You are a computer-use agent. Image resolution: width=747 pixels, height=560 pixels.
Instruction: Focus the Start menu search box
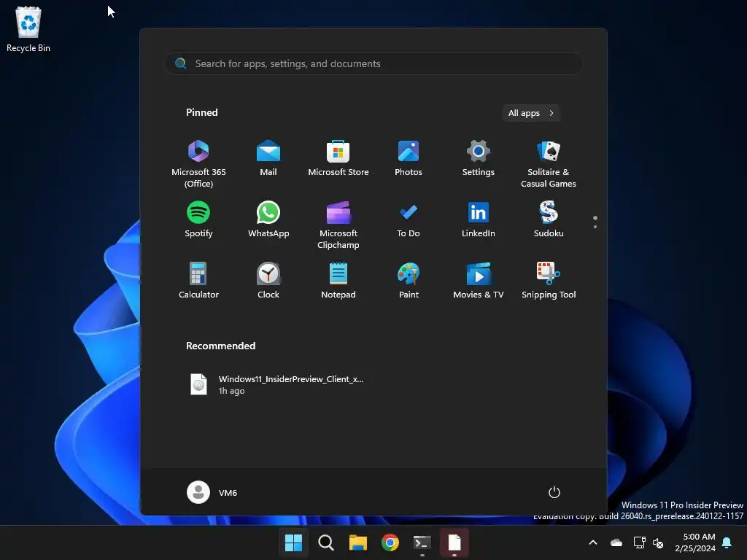(373, 63)
